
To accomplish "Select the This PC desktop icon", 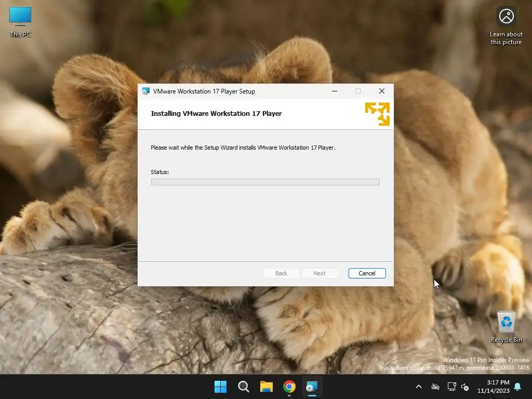I will [x=20, y=22].
